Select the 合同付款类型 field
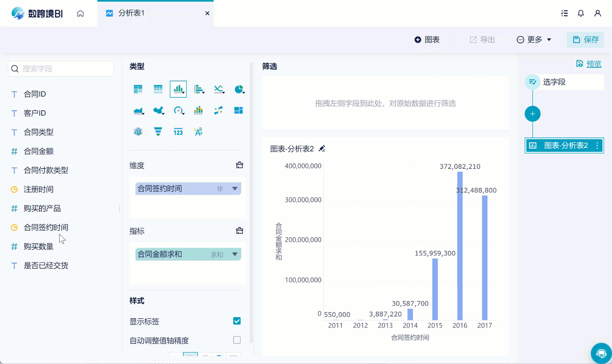This screenshot has width=612, height=364. point(46,170)
